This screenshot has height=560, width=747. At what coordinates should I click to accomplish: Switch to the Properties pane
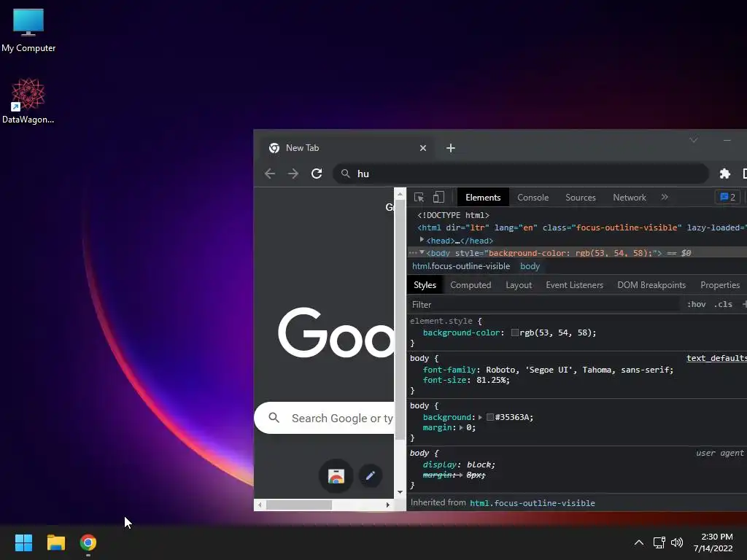[x=720, y=285]
